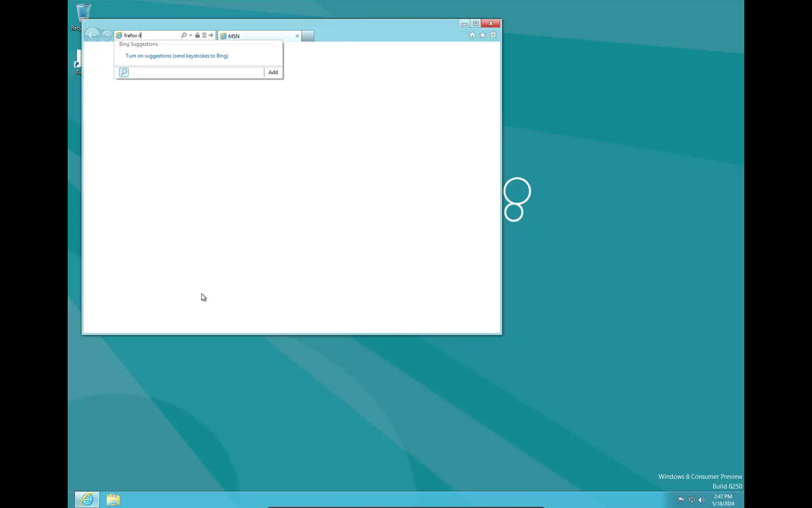Open a new blank tab
Screen dimensions: 812x508
(x=308, y=36)
